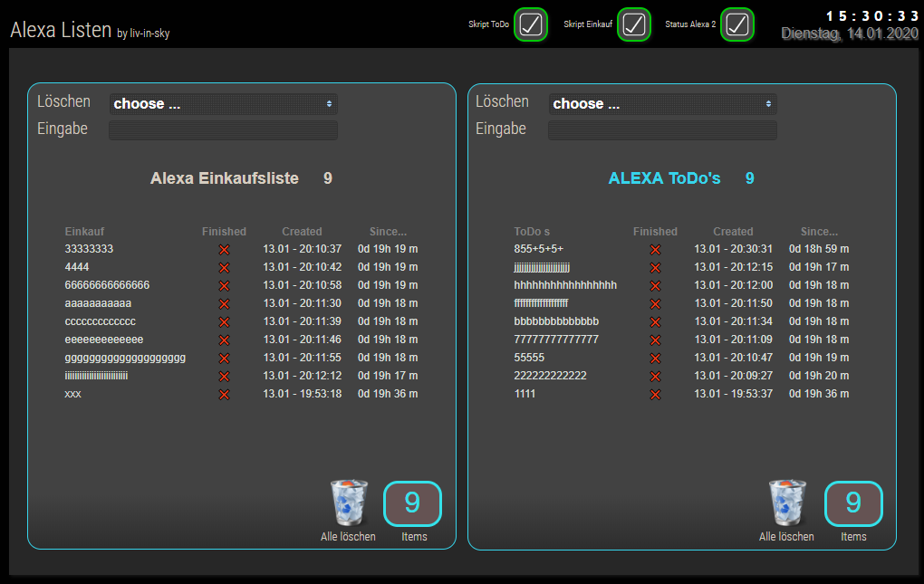This screenshot has height=584, width=924.
Task: Click the clock showing 15:30:33
Action: tap(871, 16)
